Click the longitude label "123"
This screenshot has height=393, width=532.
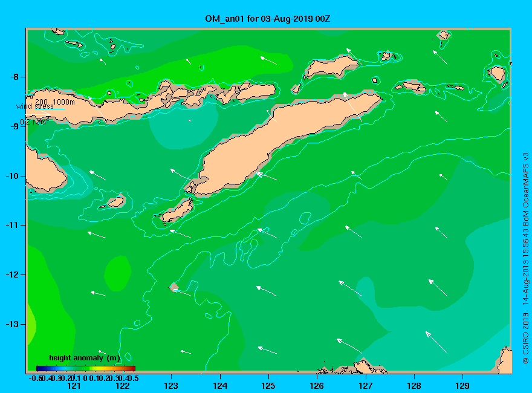[x=171, y=386]
